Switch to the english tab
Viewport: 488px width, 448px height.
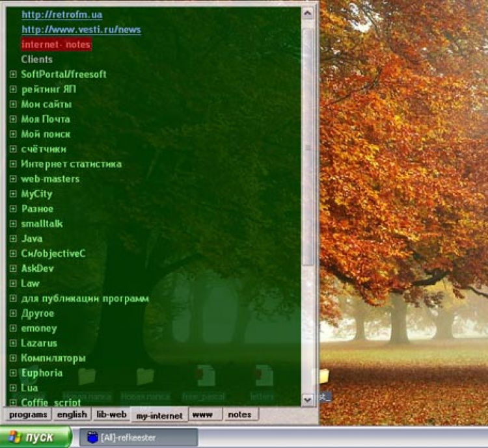(x=72, y=415)
